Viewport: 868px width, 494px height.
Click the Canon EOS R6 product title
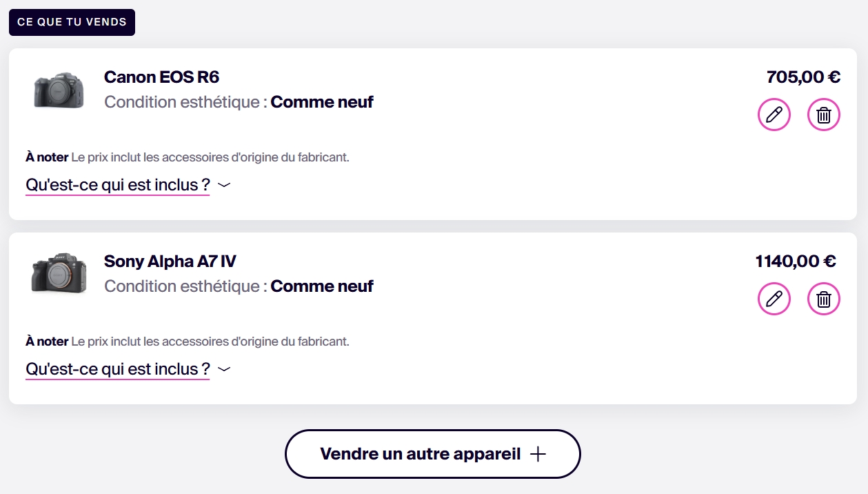point(161,77)
